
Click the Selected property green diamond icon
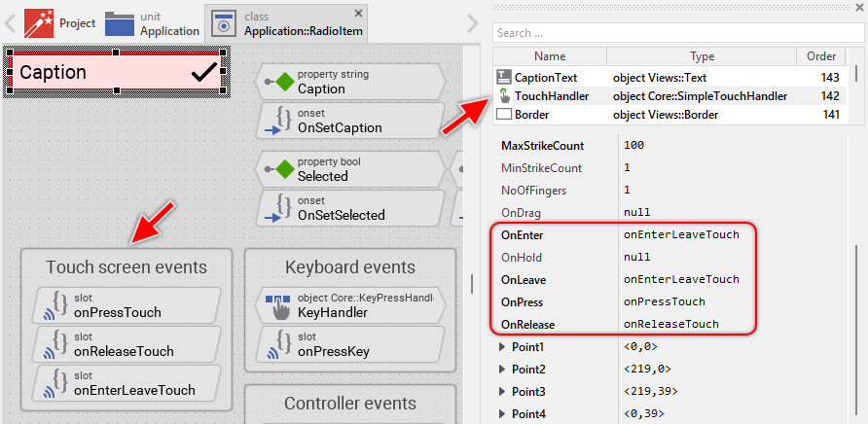(x=283, y=169)
